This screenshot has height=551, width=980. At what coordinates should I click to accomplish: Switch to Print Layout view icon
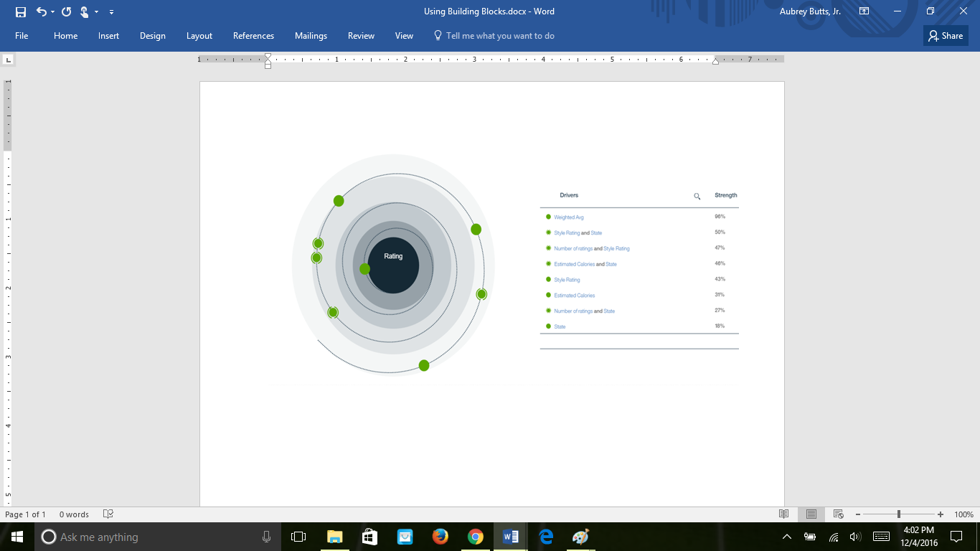click(811, 514)
